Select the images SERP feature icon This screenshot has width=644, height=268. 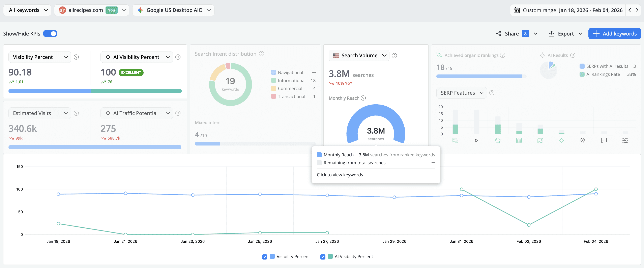[540, 140]
